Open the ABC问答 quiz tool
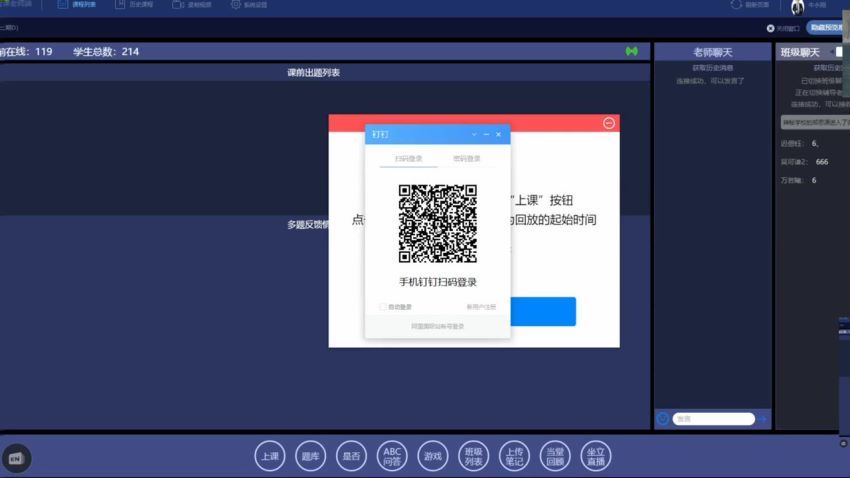The height and width of the screenshot is (478, 850). click(x=392, y=456)
